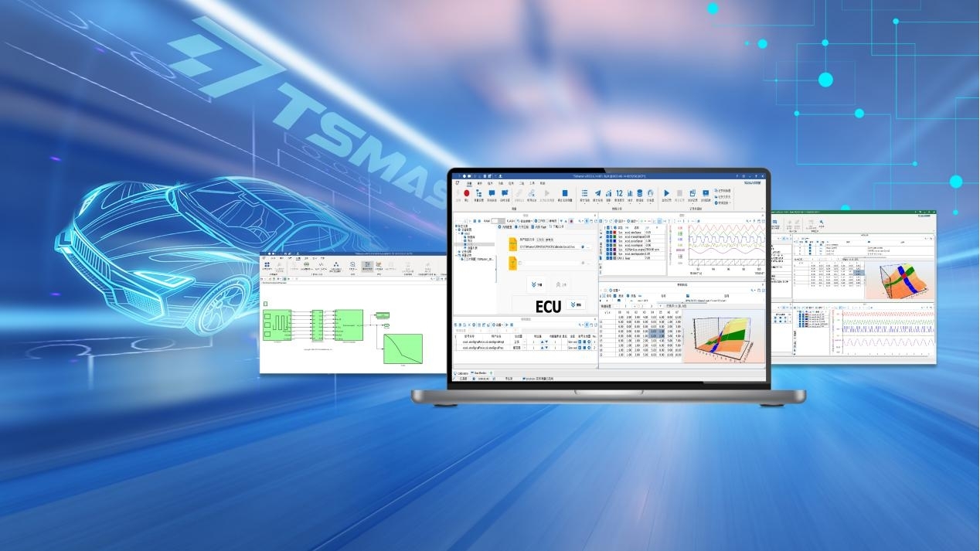The height and width of the screenshot is (551, 980).
Task: Open the dropdown in the first calibration table row
Action: tap(526, 342)
